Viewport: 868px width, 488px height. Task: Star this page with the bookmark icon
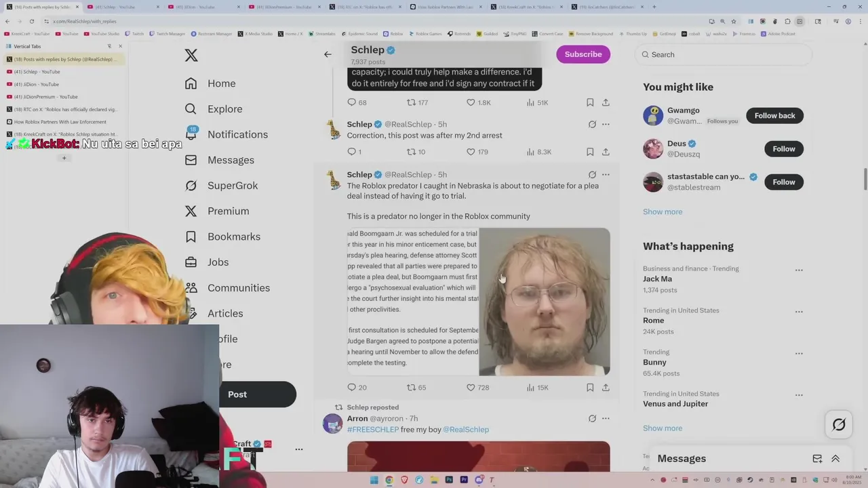[733, 21]
